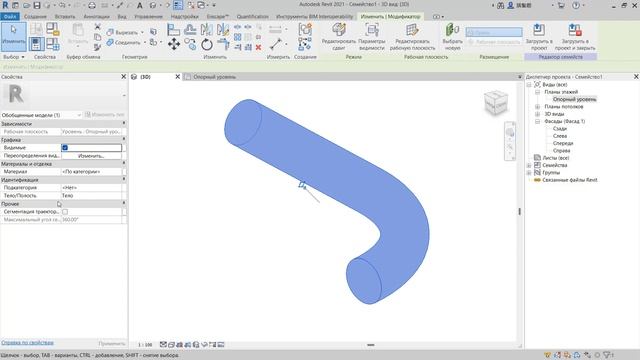This screenshot has width=640, height=360.
Task: Select the Изменить (Modify) arrow tool
Action: [x=14, y=37]
